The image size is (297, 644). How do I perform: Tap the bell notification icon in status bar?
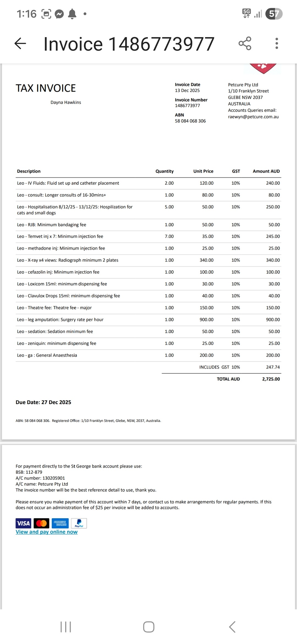[72, 14]
